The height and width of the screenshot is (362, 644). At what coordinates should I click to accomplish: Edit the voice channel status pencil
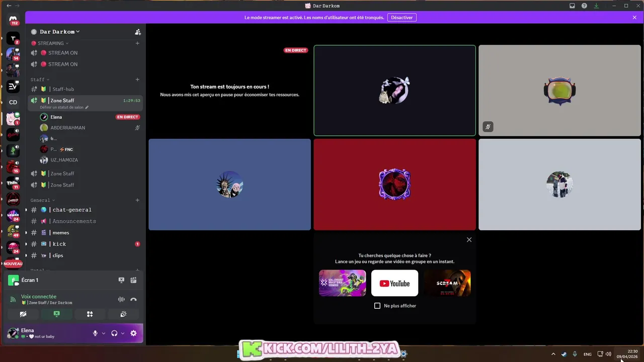point(87,107)
